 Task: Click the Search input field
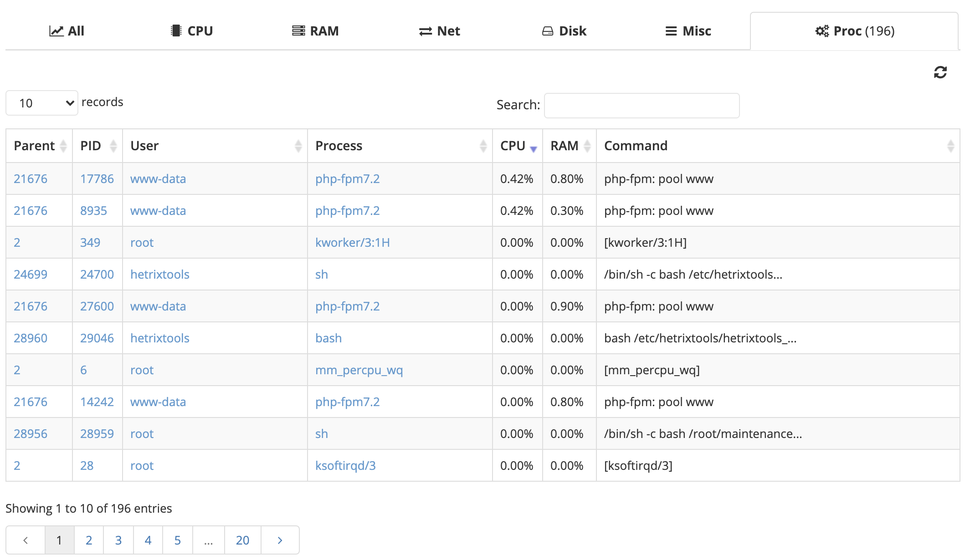tap(642, 106)
